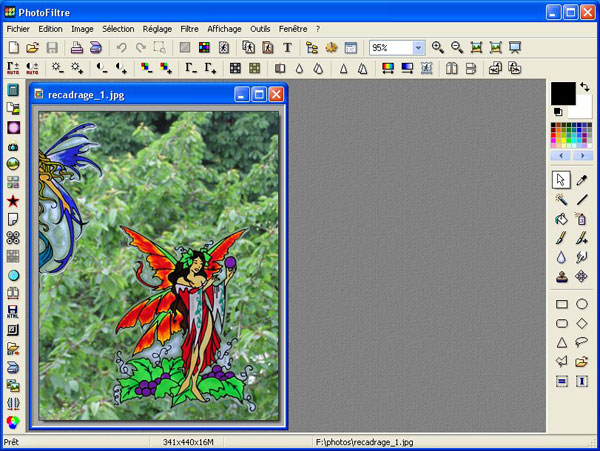Redo the last action
The height and width of the screenshot is (451, 600).
pyautogui.click(x=141, y=47)
